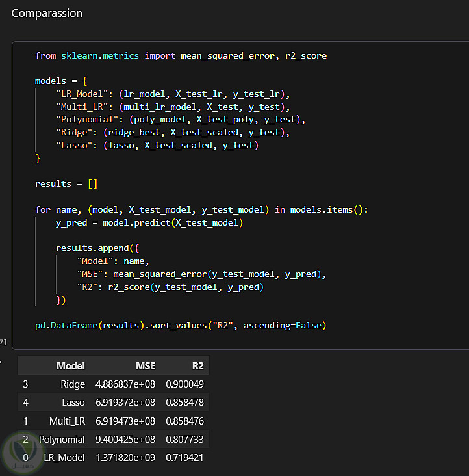Click index 3 of the Ridge row
Viewport: 469px width, 476px height.
point(25,384)
